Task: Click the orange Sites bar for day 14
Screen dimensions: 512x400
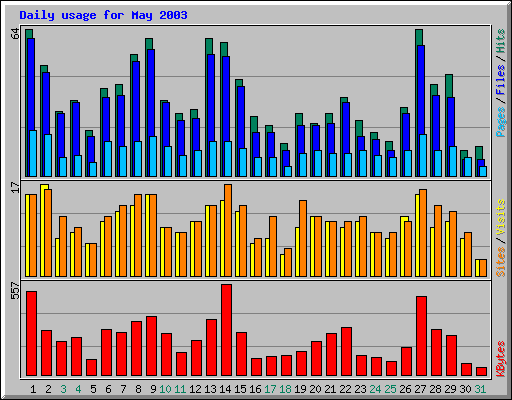Action: pos(228,230)
